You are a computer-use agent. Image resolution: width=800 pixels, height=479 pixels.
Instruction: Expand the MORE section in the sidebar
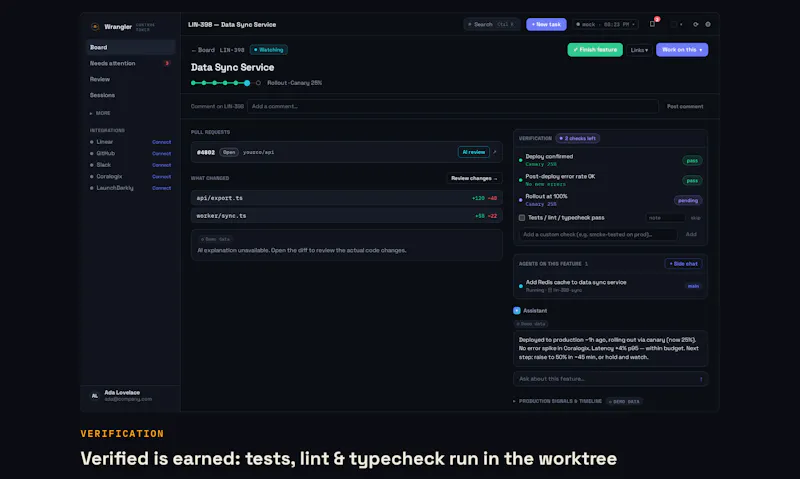click(x=100, y=113)
